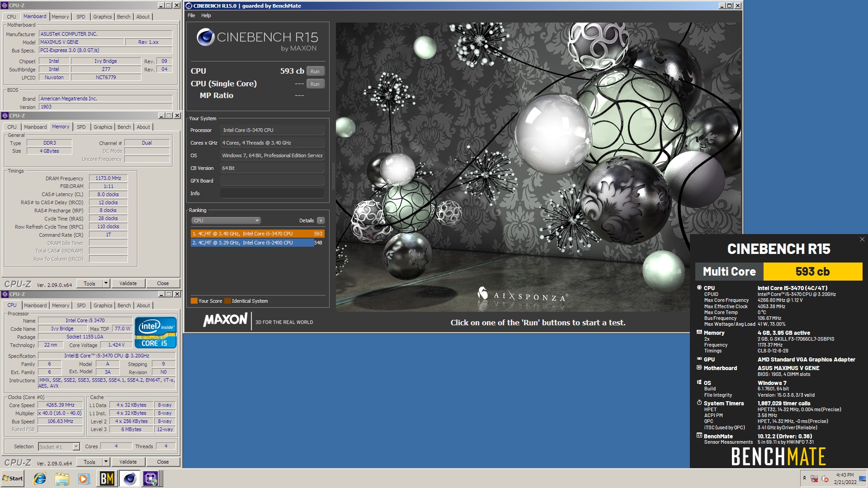Image resolution: width=868 pixels, height=488 pixels.
Task: Click the Motherboard section icon in BenchMate
Action: (x=699, y=368)
